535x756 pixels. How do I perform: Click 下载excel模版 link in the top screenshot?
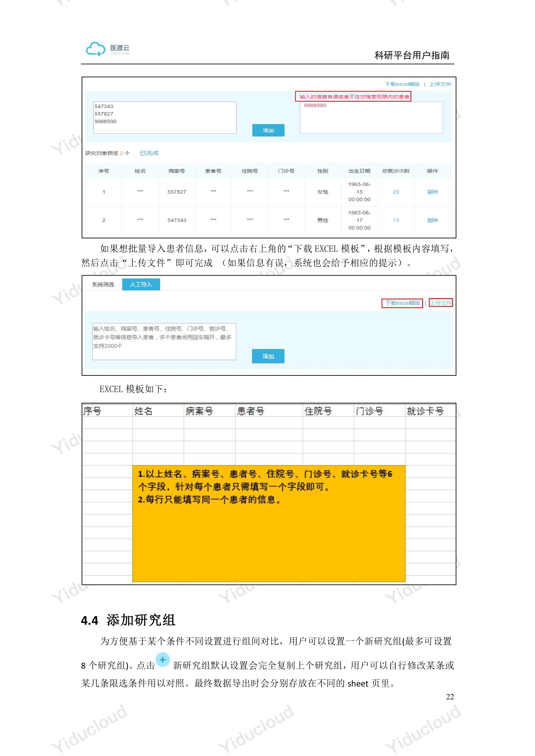tap(402, 84)
